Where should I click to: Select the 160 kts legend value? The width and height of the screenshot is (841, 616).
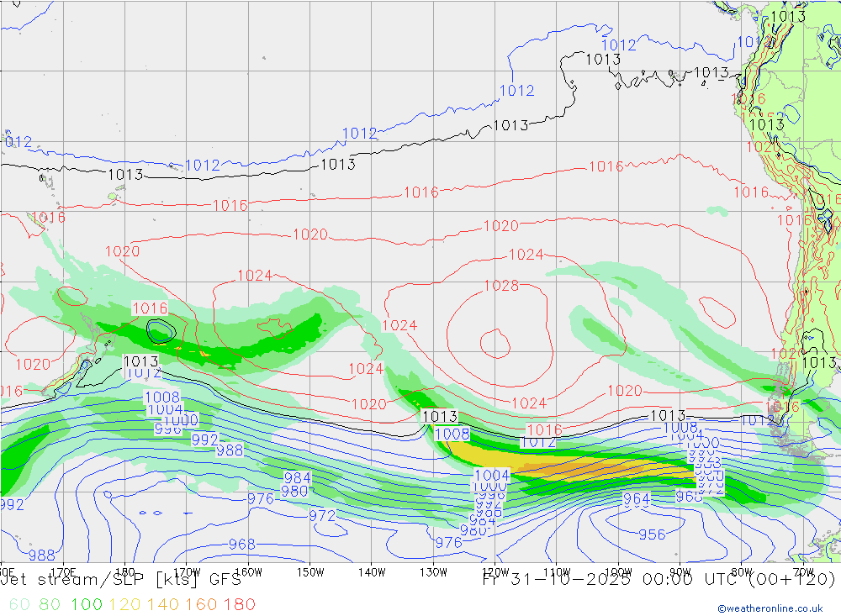(201, 604)
